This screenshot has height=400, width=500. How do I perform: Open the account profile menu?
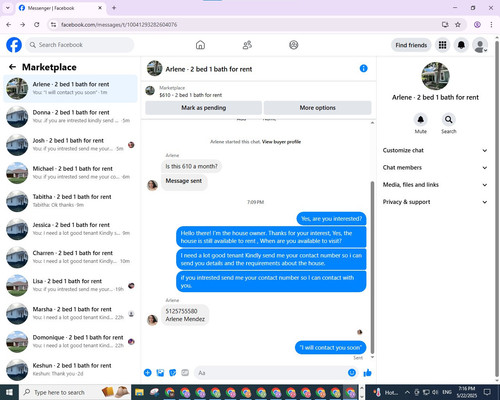pos(480,45)
